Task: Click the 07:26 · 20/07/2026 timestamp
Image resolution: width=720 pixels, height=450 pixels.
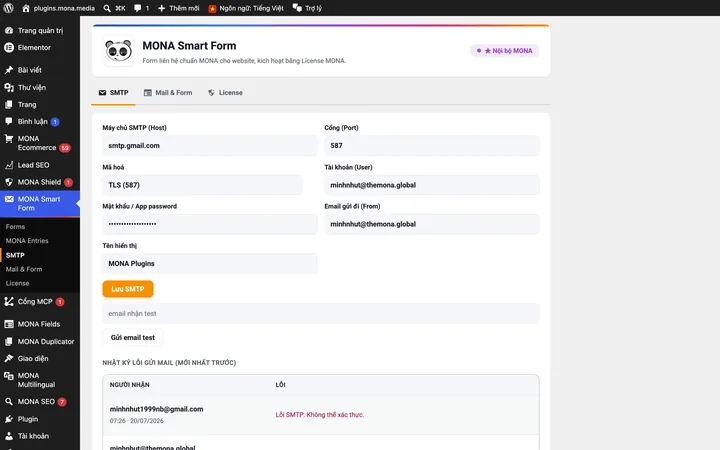Action: click(136, 421)
